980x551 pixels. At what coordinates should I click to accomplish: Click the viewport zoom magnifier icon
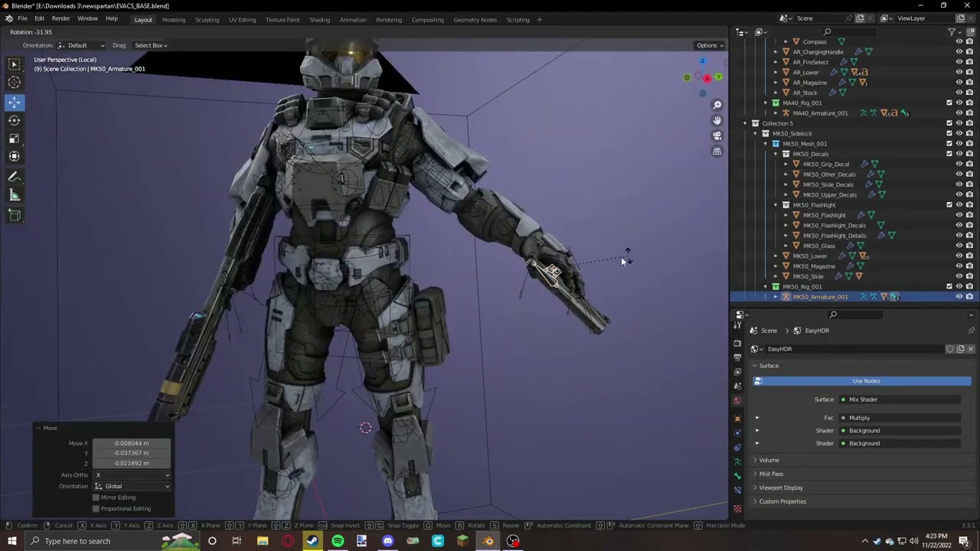tap(717, 105)
